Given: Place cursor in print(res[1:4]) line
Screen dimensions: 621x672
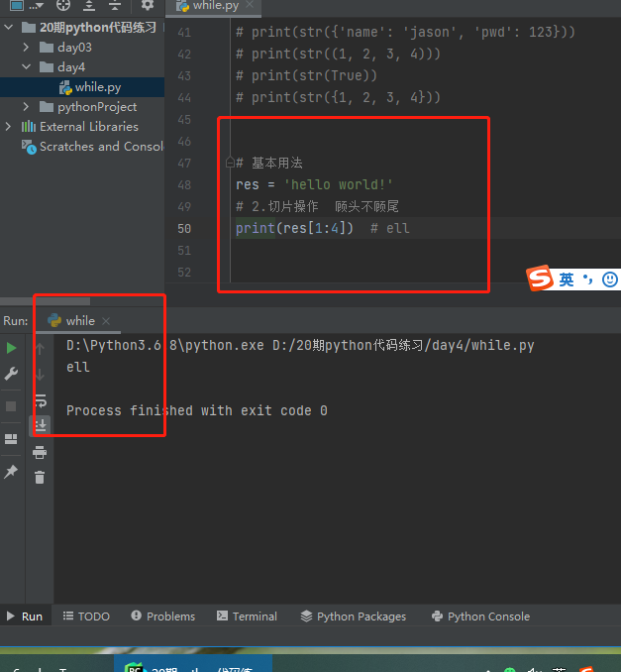Looking at the screenshot, I should click(x=295, y=228).
